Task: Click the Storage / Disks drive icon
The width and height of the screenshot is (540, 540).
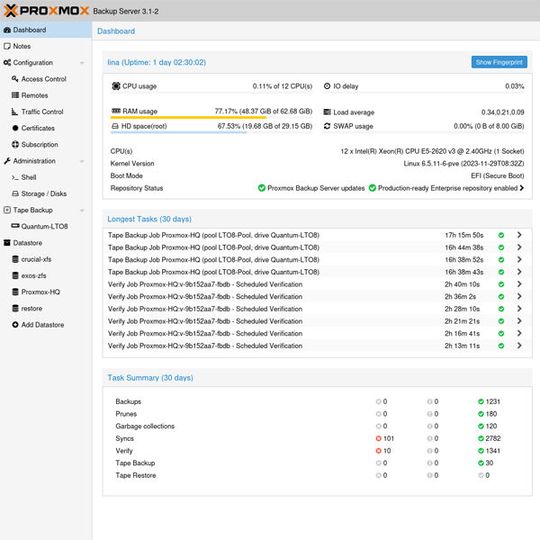Action: click(x=15, y=194)
